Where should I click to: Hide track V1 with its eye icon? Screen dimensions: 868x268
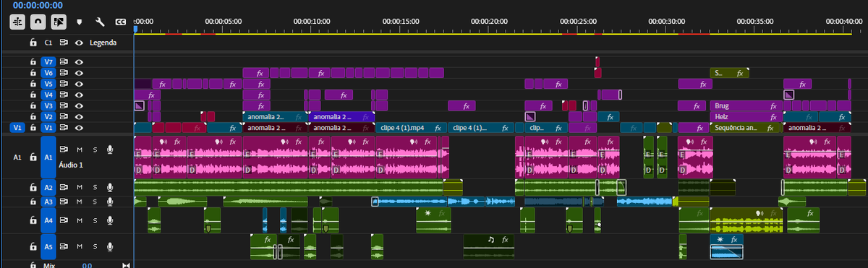coord(79,127)
